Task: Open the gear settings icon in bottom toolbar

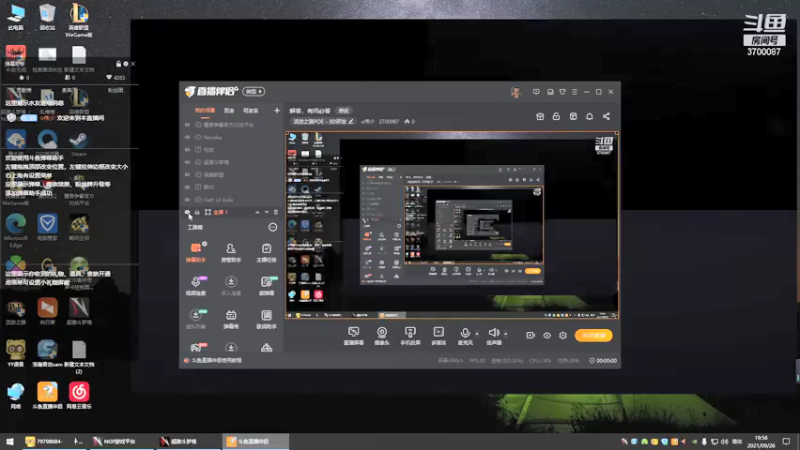Action: point(563,335)
